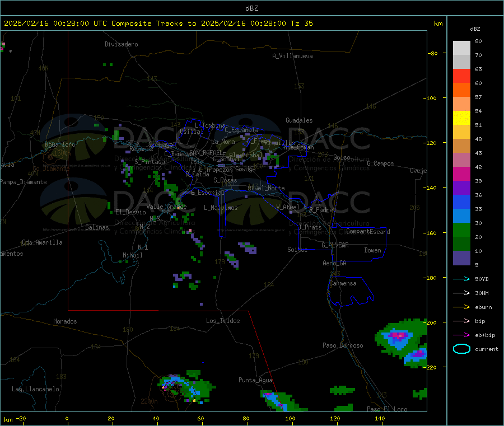
Task: Click the dBZ title at top
Action: [x=251, y=8]
